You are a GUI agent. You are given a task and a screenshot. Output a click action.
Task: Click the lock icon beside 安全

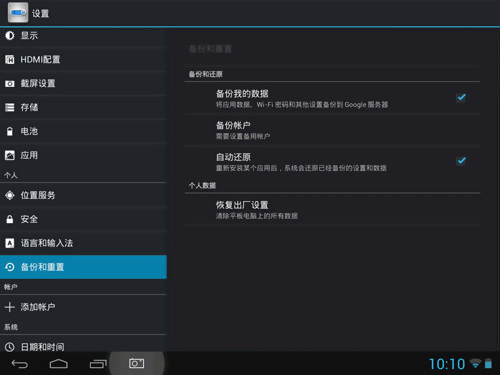(x=10, y=219)
